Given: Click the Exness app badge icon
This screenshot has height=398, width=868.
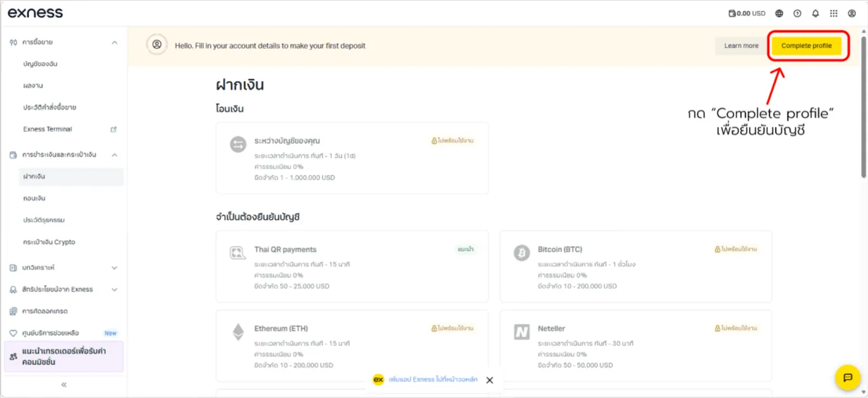Looking at the screenshot, I should (378, 380).
